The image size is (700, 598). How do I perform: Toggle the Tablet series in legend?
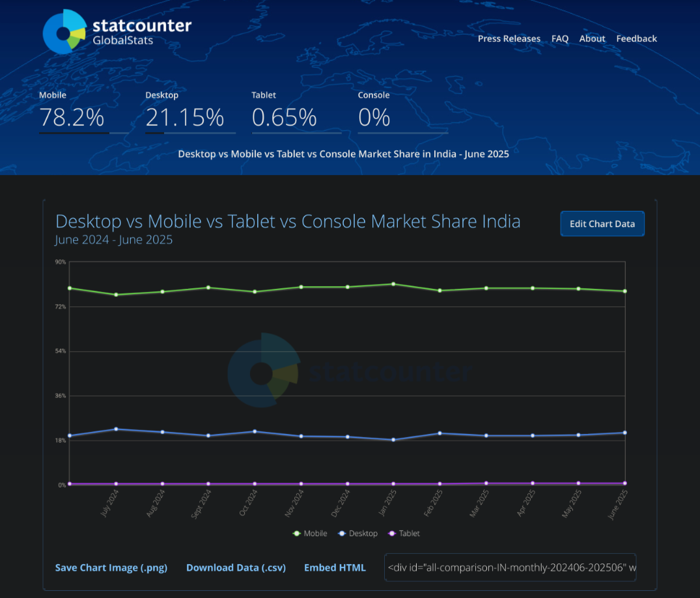tap(404, 534)
